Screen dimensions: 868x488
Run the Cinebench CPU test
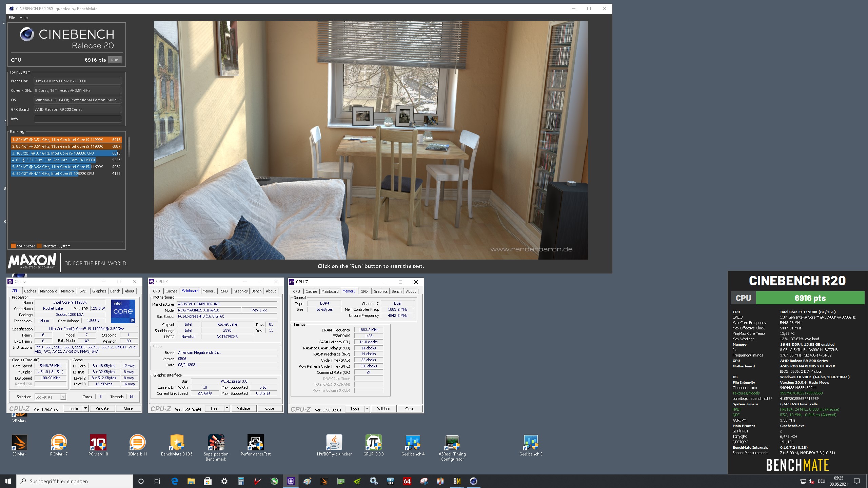tap(115, 60)
